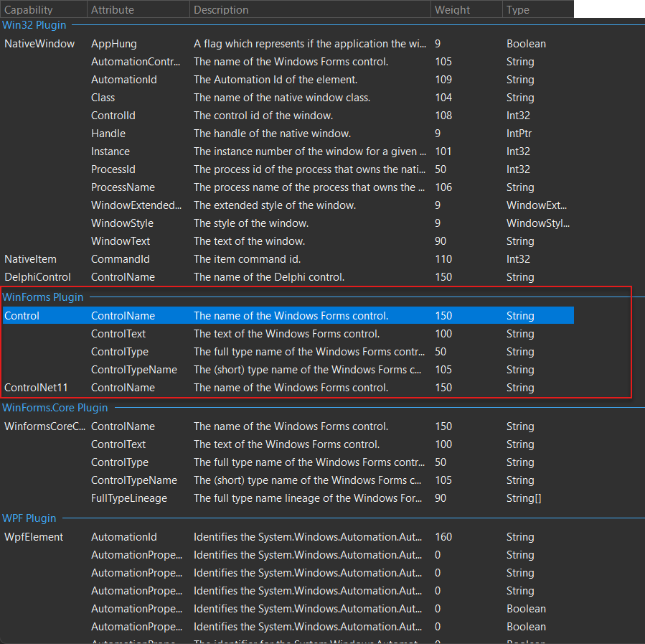Select 'The name of the Delphi control.' description

269,277
